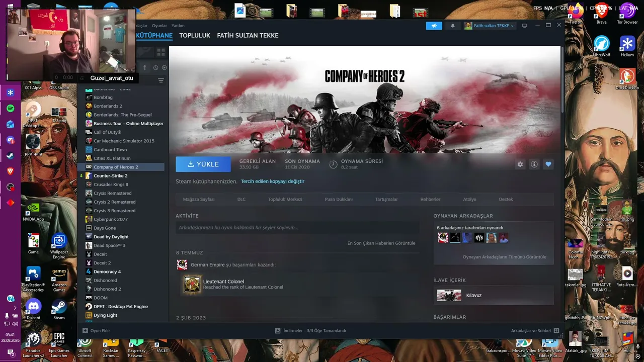The image size is (644, 362).
Task: Open Firefox desktop shortcut
Action: pyautogui.click(x=576, y=14)
